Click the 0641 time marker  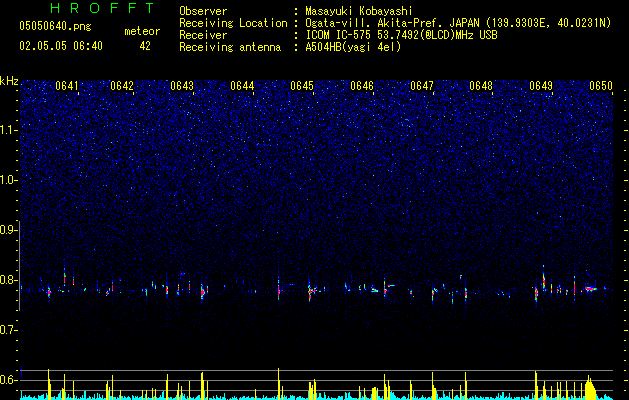coord(67,86)
